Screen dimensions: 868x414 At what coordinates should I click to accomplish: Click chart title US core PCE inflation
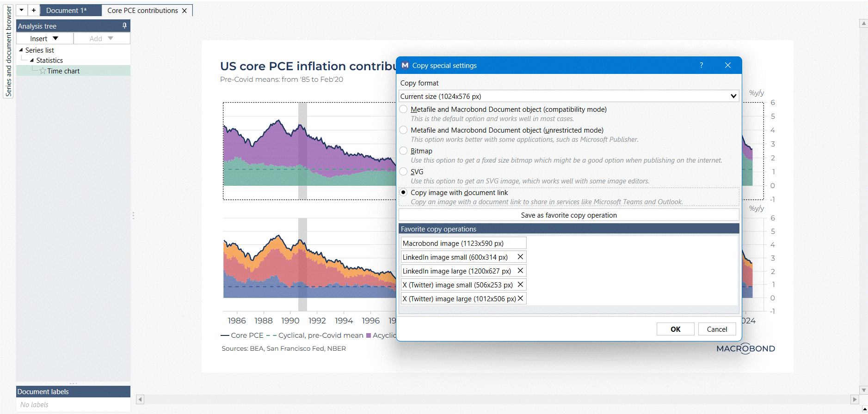click(308, 66)
